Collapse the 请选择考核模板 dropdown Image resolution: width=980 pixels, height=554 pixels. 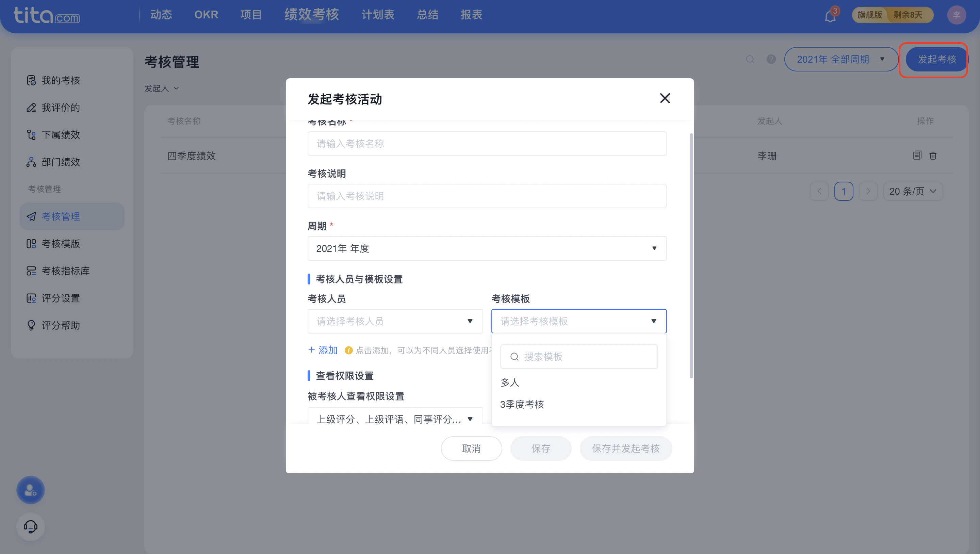578,321
